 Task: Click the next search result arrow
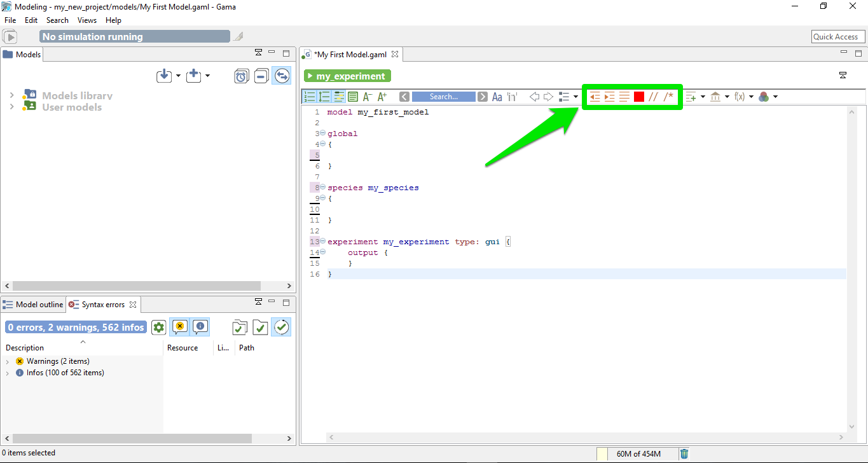coord(483,97)
